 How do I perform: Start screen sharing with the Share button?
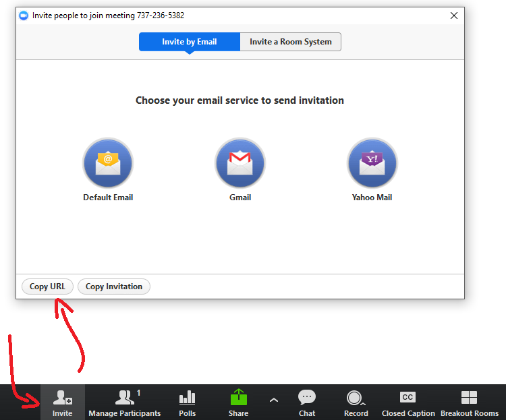(238, 402)
